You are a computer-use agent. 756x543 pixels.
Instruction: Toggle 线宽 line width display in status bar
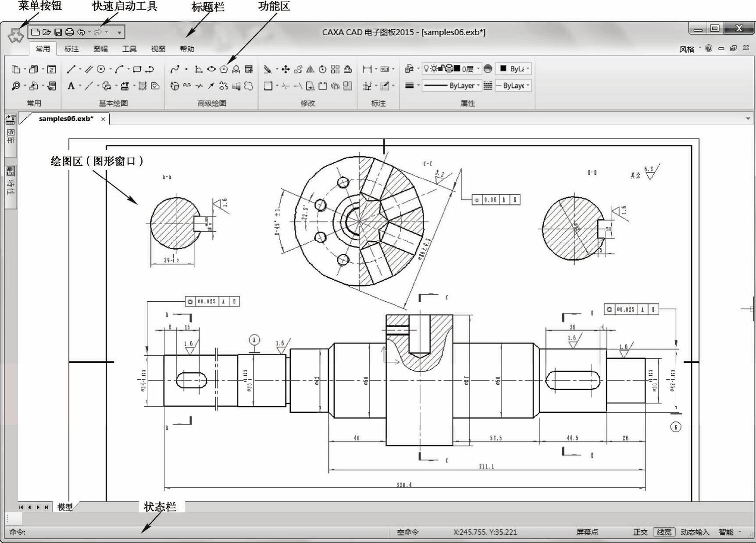click(664, 532)
